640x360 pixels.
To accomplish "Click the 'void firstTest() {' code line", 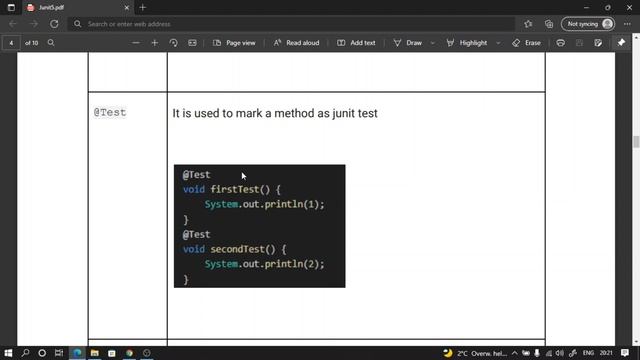I will (x=231, y=189).
